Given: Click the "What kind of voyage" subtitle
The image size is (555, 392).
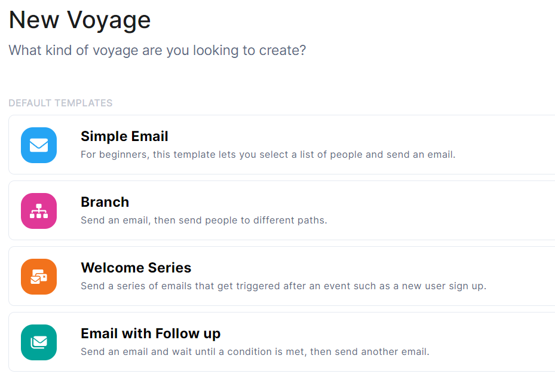Looking at the screenshot, I should 157,50.
